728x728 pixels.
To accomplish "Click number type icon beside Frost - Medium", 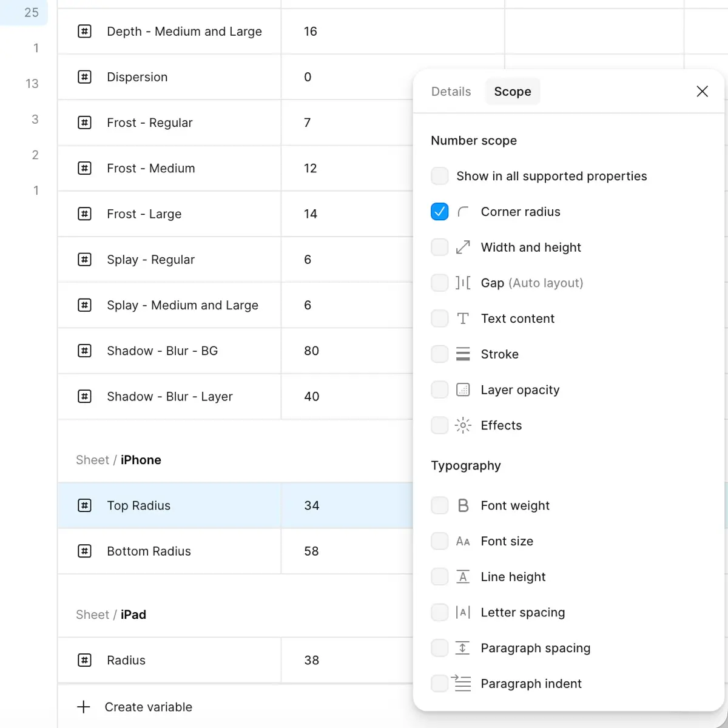I will click(x=85, y=168).
